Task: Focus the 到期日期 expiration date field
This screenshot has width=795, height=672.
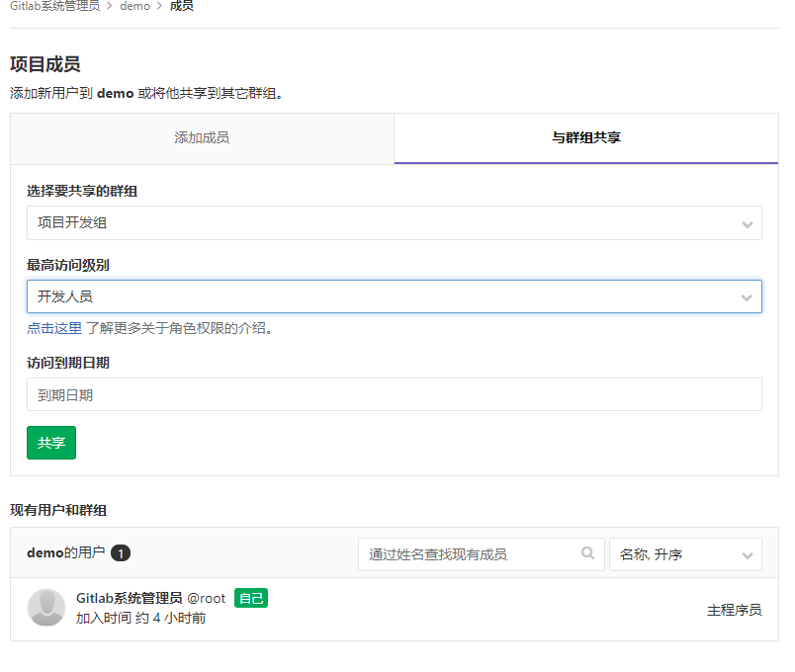Action: click(394, 394)
